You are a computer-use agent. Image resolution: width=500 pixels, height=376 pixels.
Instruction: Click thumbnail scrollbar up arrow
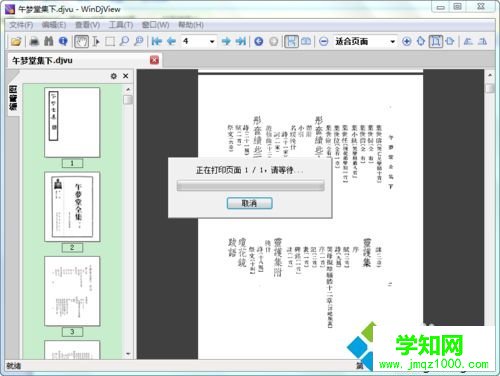(x=128, y=89)
